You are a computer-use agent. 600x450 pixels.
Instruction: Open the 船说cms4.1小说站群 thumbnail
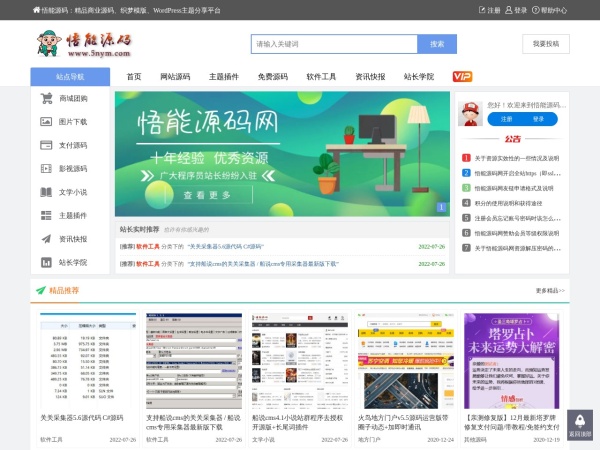click(x=300, y=360)
